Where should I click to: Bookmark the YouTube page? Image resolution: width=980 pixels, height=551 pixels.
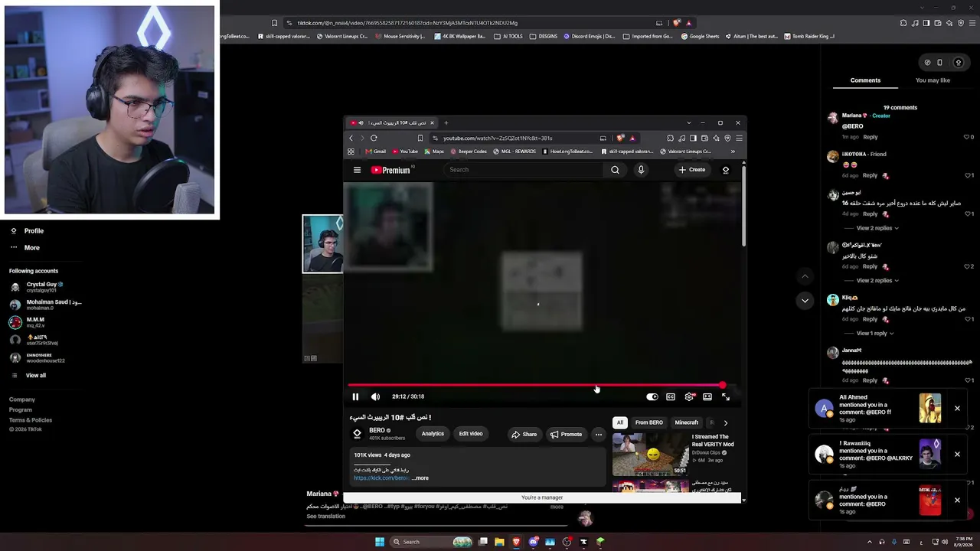point(420,139)
